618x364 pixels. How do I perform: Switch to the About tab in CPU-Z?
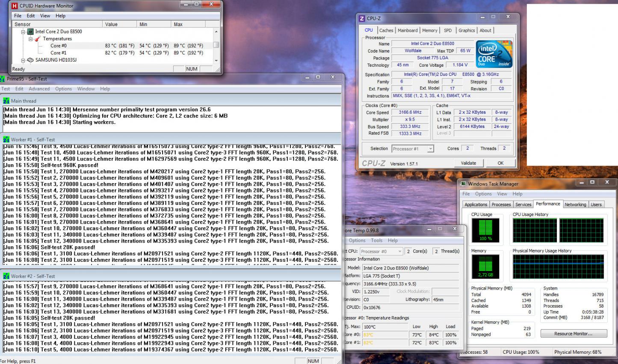point(485,30)
